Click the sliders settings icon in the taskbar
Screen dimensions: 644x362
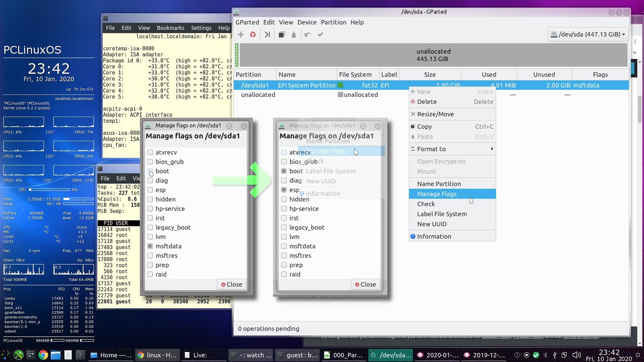(31, 355)
